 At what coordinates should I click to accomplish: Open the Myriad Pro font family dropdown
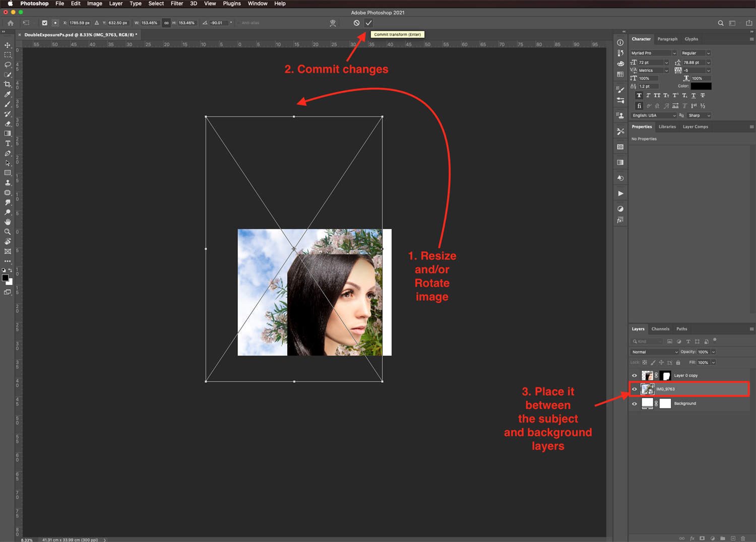tap(653, 53)
